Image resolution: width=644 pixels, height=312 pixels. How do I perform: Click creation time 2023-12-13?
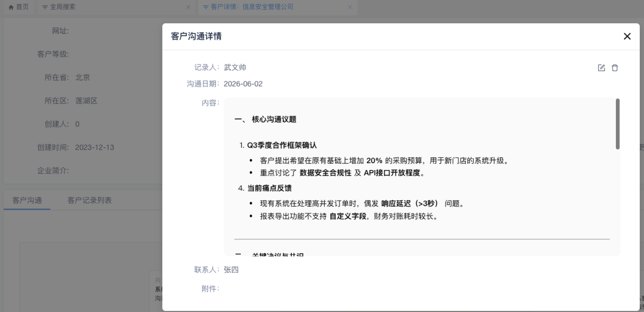(94, 147)
